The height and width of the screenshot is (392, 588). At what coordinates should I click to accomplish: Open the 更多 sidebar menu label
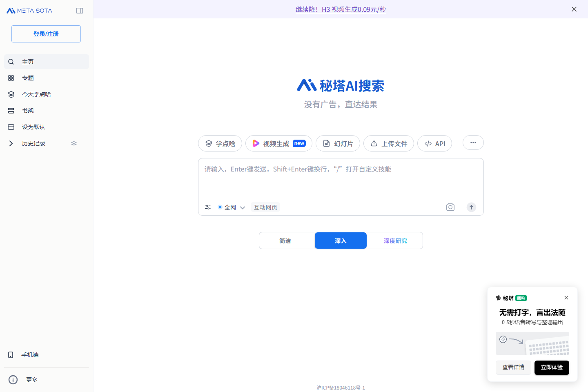coord(32,380)
